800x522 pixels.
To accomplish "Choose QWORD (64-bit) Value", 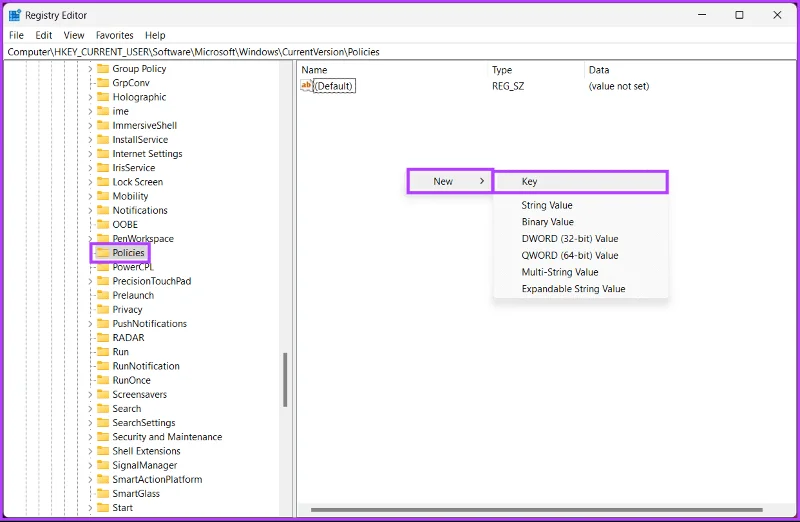I will click(x=581, y=256).
